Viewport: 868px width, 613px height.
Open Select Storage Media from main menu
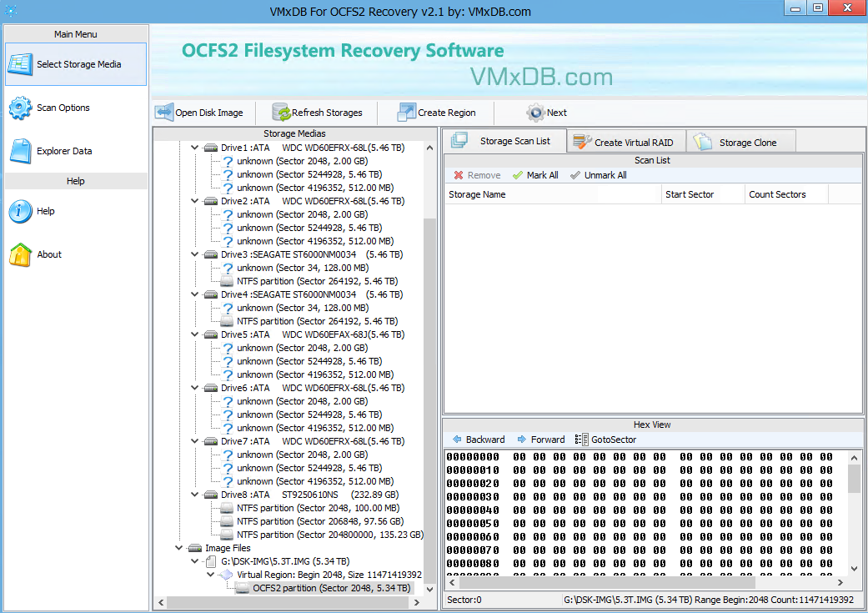(x=76, y=64)
